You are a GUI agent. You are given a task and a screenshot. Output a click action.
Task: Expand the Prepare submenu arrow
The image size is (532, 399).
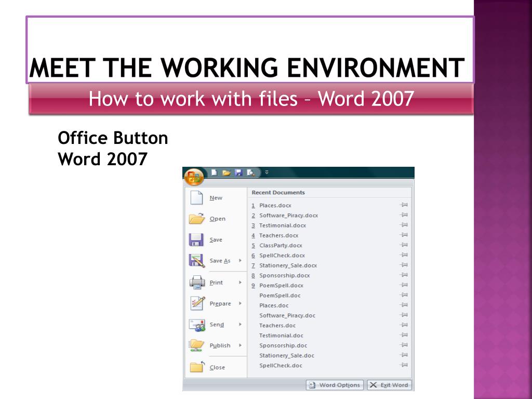pyautogui.click(x=240, y=303)
